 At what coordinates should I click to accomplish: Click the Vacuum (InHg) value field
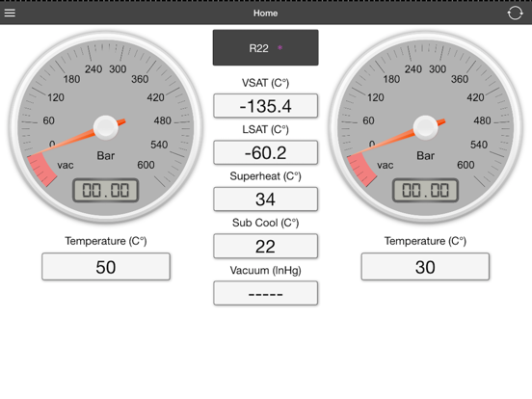(x=265, y=293)
